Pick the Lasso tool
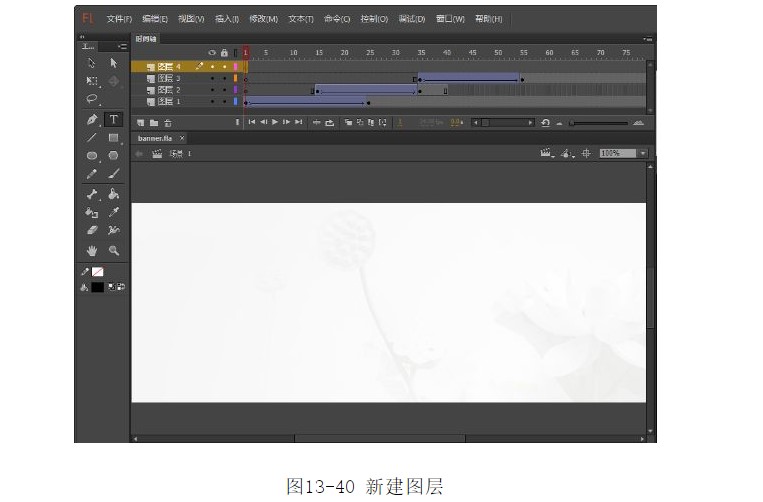The image size is (763, 502). pyautogui.click(x=92, y=99)
